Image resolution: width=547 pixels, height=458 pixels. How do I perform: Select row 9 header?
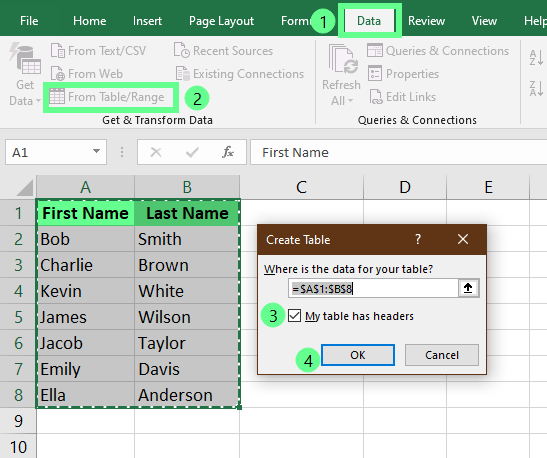click(18, 421)
